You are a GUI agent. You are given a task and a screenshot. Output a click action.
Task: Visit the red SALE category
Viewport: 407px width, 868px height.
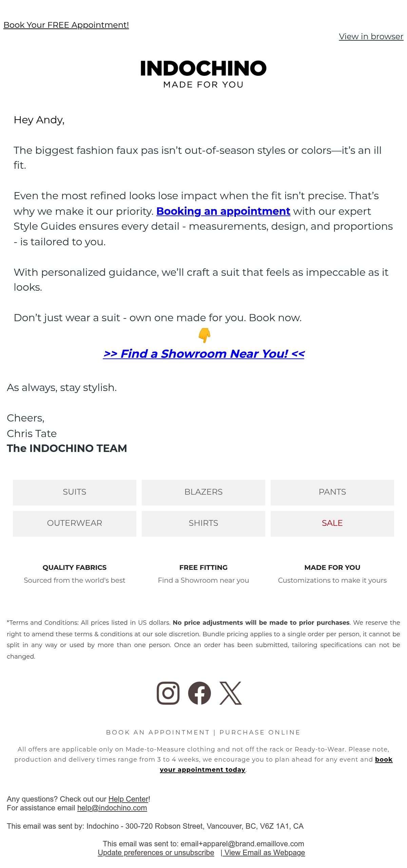[332, 523]
